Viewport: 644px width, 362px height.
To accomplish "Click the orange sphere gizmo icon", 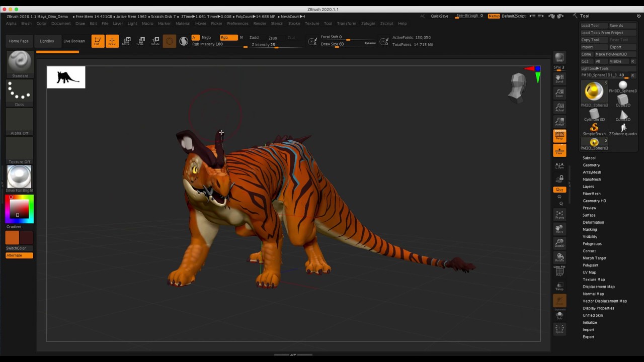I will [x=170, y=41].
